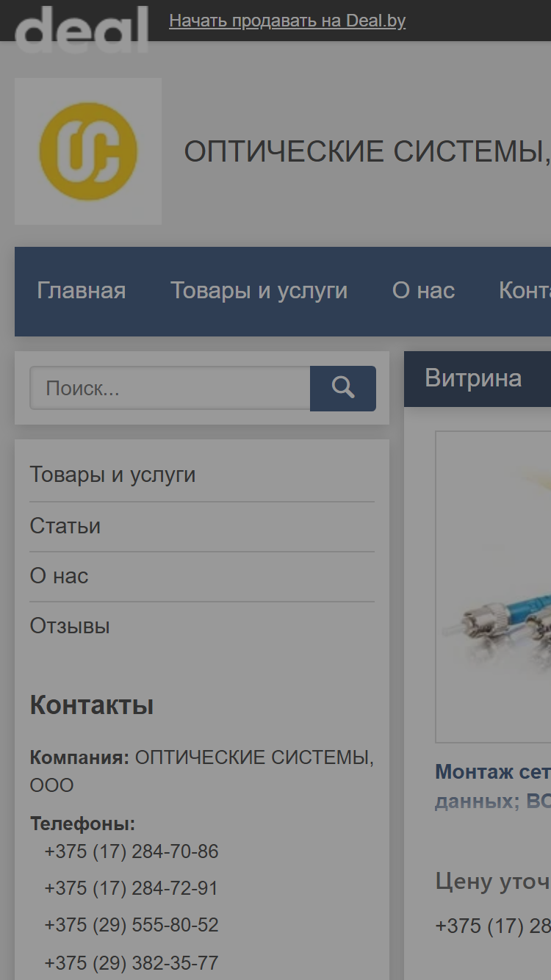Open sidebar link 'Статьи'
Image resolution: width=551 pixels, height=980 pixels.
click(65, 526)
